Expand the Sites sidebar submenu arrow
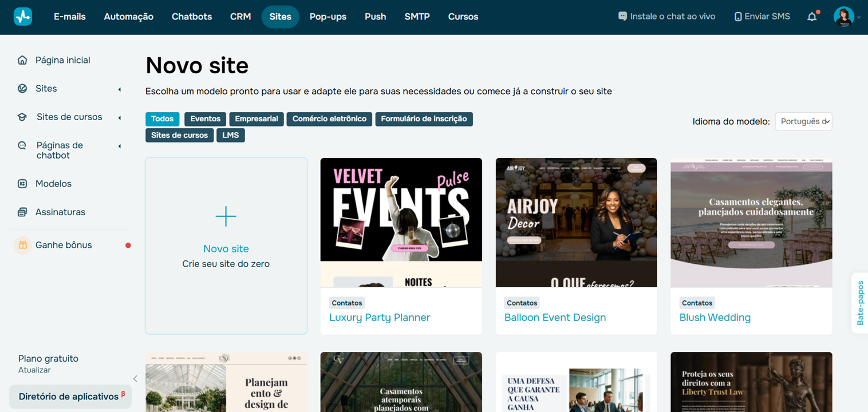Screen dimensions: 868x412 [x=120, y=89]
